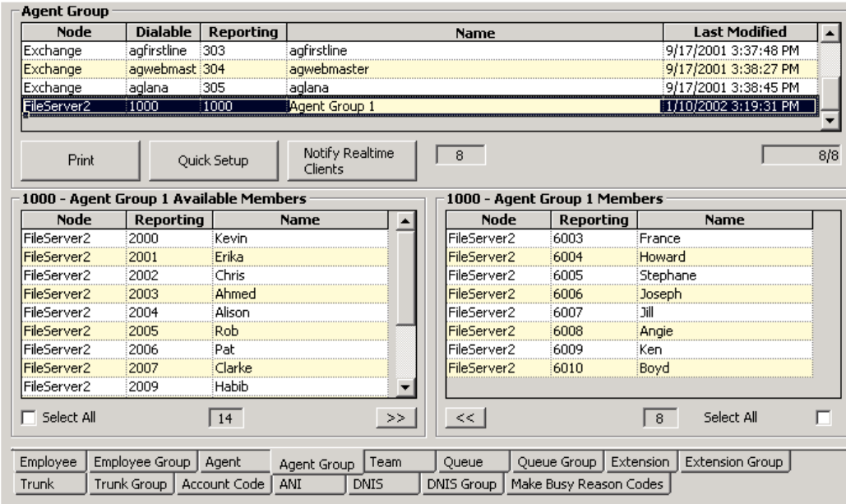Switch to the DNIS tab
Viewport: 846px width, 504px height.
pyautogui.click(x=382, y=484)
